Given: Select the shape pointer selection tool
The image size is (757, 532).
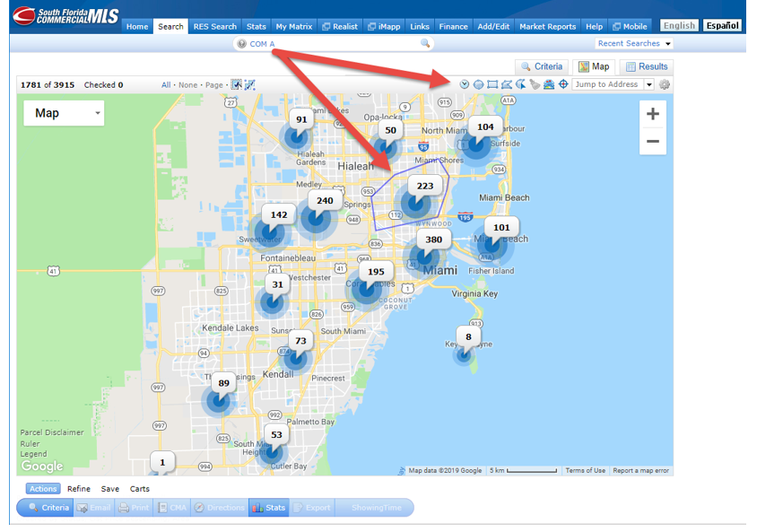Looking at the screenshot, I should (520, 84).
